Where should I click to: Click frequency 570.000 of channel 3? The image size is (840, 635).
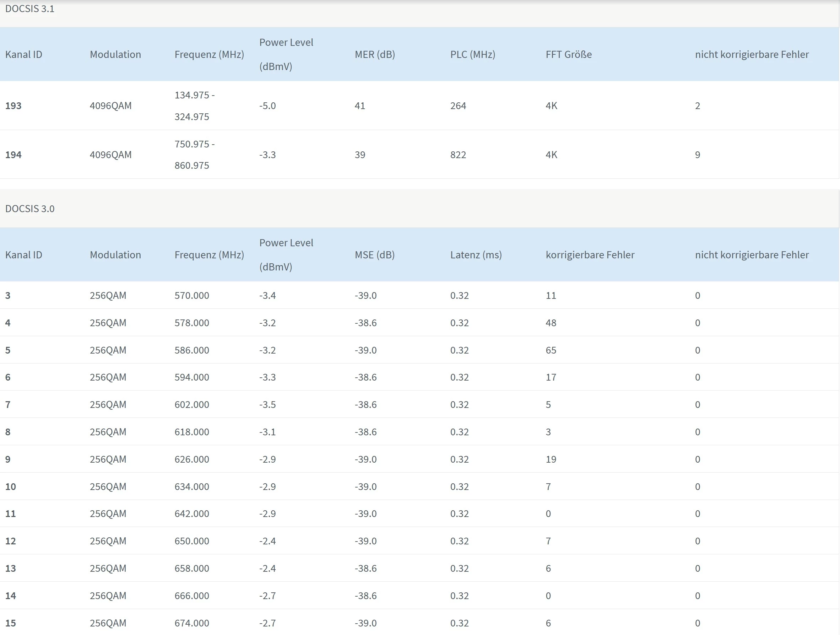tap(191, 295)
